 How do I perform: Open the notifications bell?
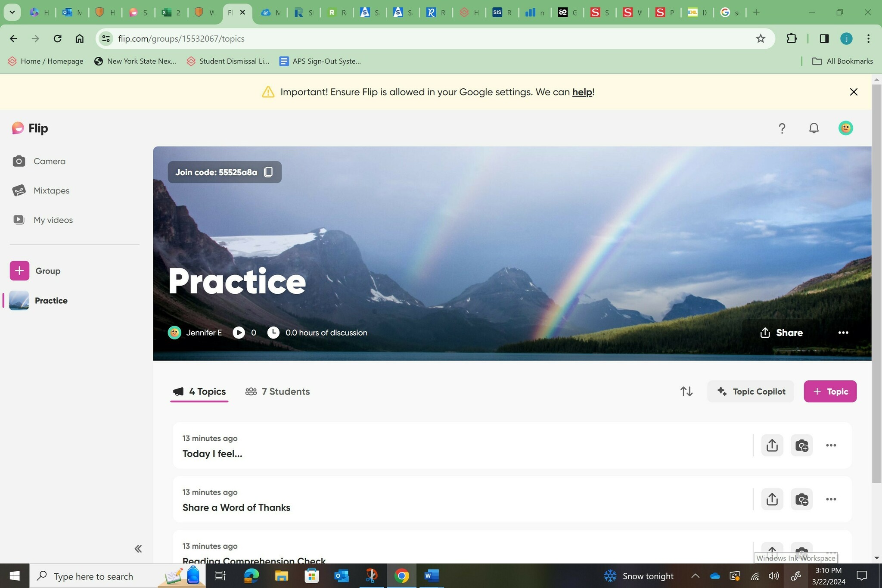[x=814, y=128]
